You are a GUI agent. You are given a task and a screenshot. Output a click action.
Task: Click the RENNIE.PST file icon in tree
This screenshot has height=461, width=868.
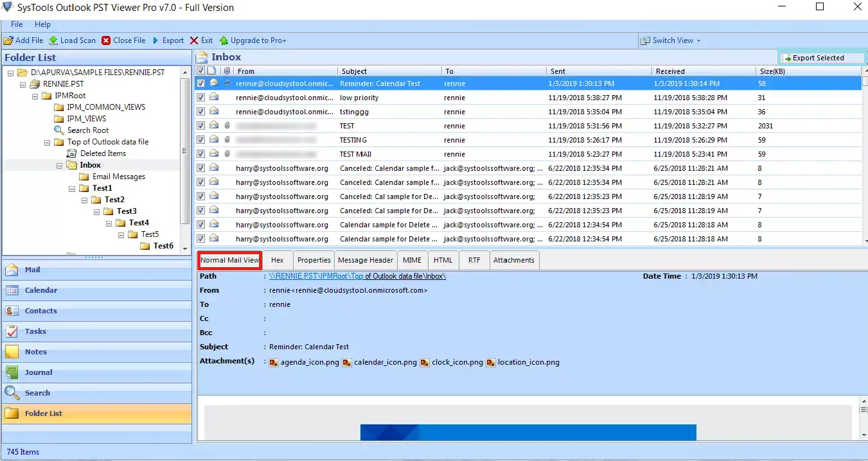35,84
